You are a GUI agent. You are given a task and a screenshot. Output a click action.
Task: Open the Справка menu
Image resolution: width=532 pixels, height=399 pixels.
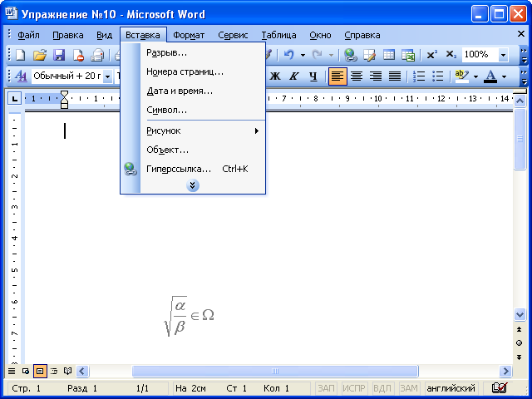point(362,35)
